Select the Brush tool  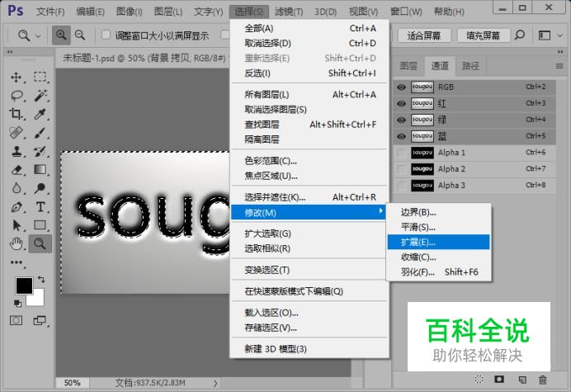(x=40, y=133)
